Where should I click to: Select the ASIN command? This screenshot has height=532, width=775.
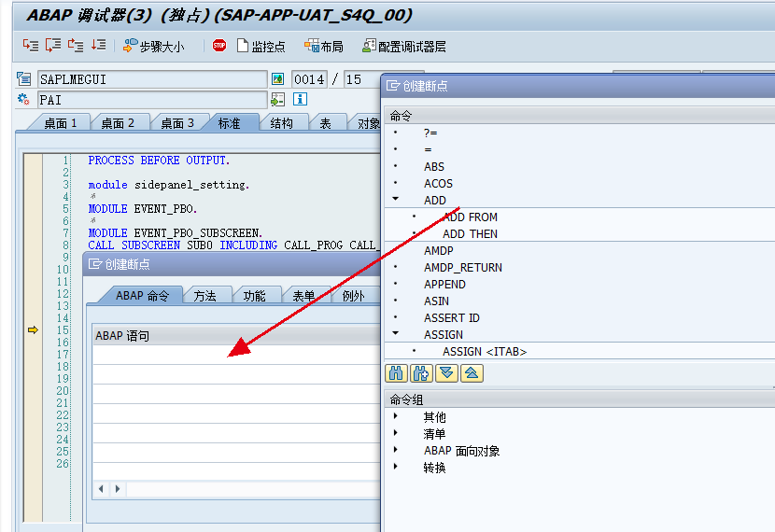436,301
